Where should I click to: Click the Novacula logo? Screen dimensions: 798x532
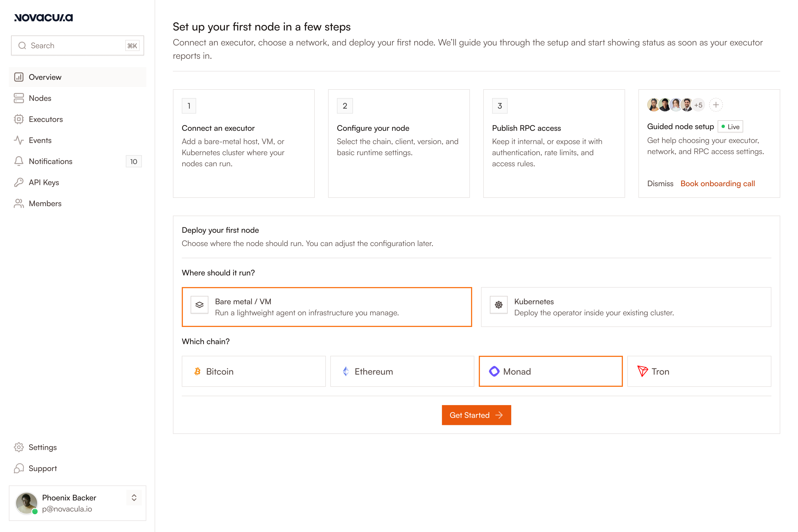click(44, 18)
